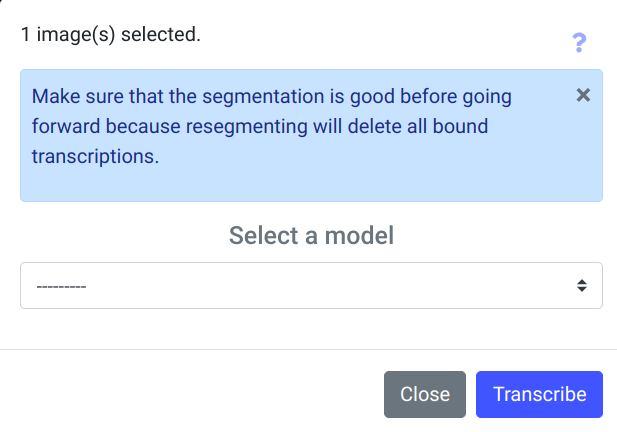The image size is (617, 432).
Task: Click the purple '?' help icon
Action: pos(578,42)
